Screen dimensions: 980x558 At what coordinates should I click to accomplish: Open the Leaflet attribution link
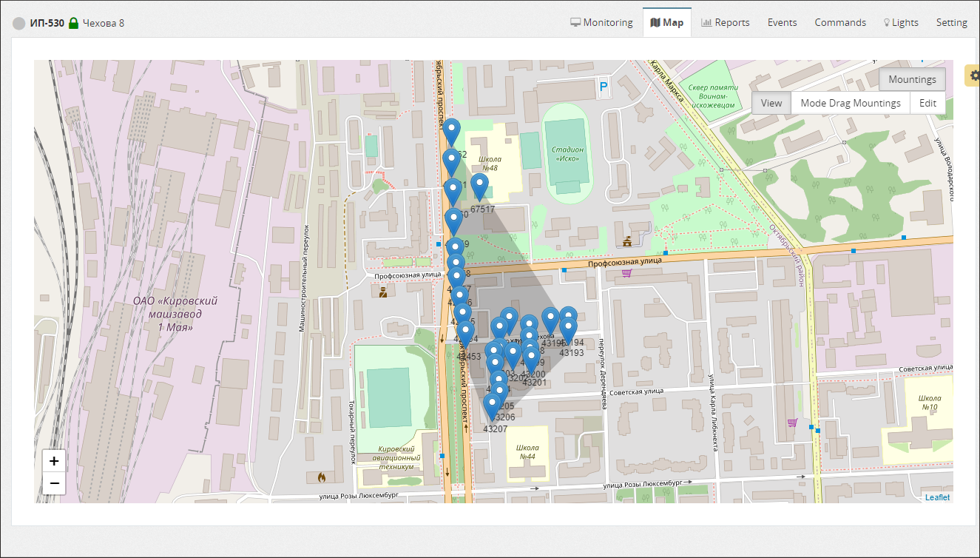tap(937, 497)
